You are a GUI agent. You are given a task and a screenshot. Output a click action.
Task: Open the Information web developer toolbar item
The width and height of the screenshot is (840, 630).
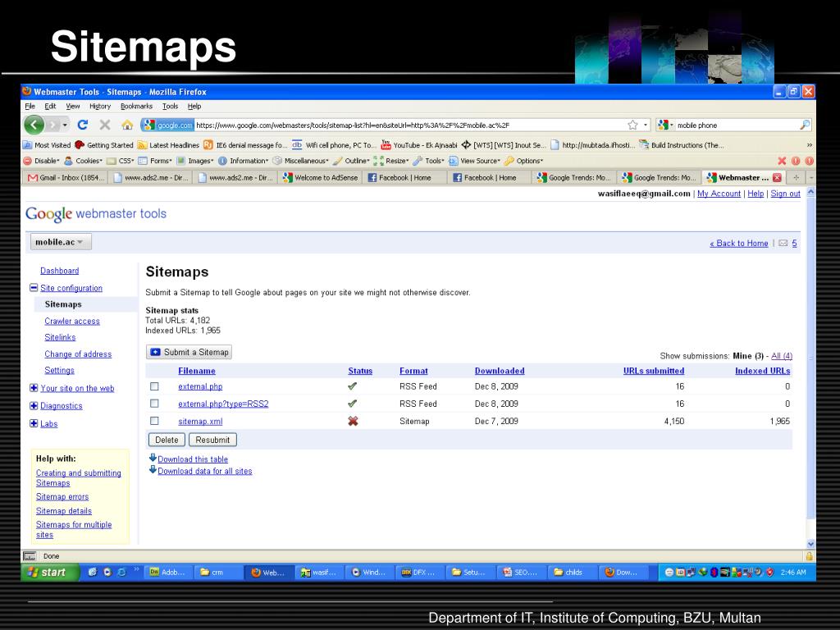[x=243, y=161]
